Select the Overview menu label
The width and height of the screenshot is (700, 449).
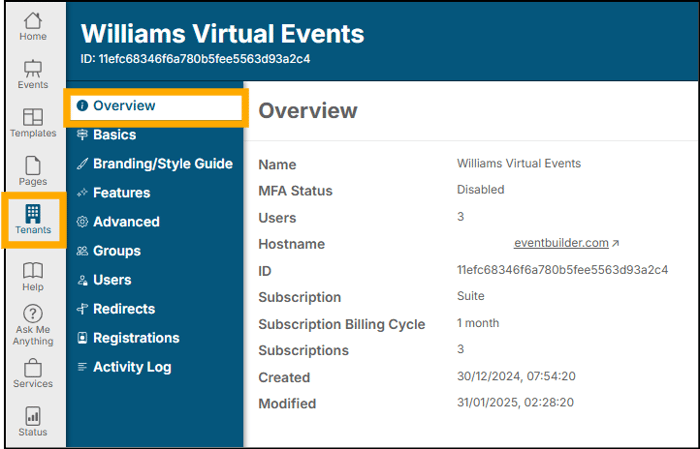point(124,106)
